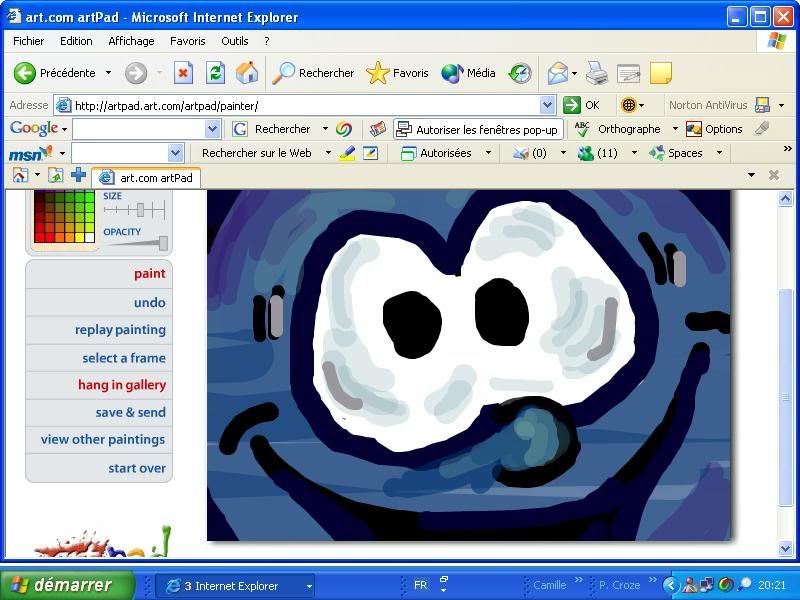Go to the Home page icon
800x600 pixels.
(247, 73)
